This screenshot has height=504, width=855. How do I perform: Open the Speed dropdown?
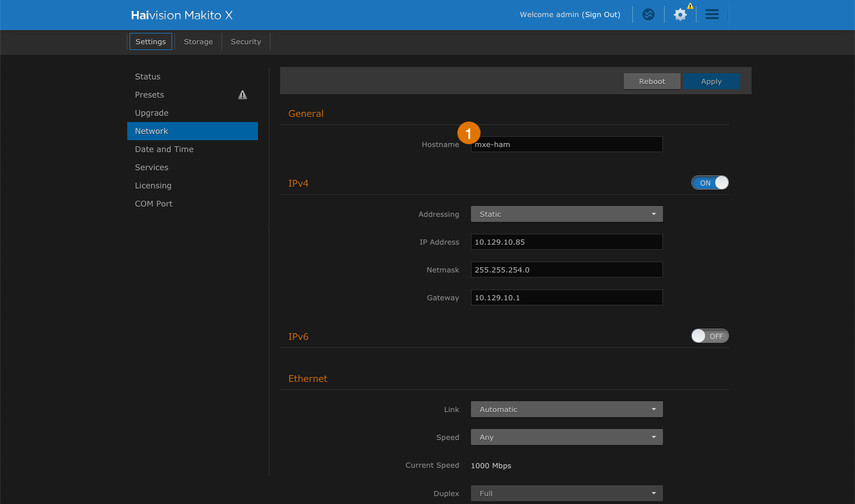click(566, 437)
